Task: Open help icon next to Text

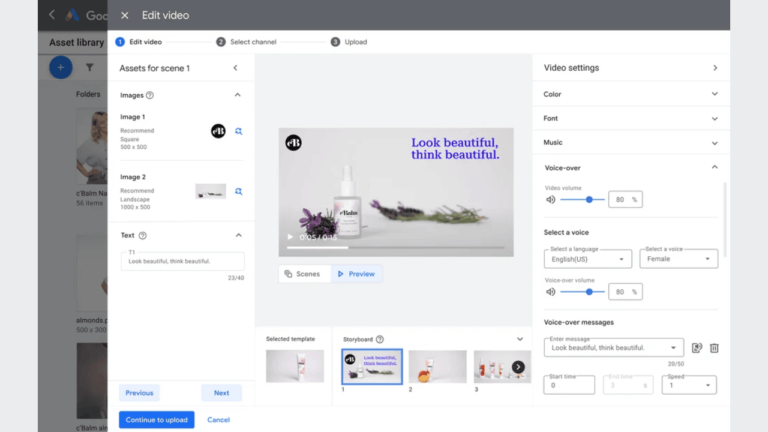Action: tap(143, 236)
